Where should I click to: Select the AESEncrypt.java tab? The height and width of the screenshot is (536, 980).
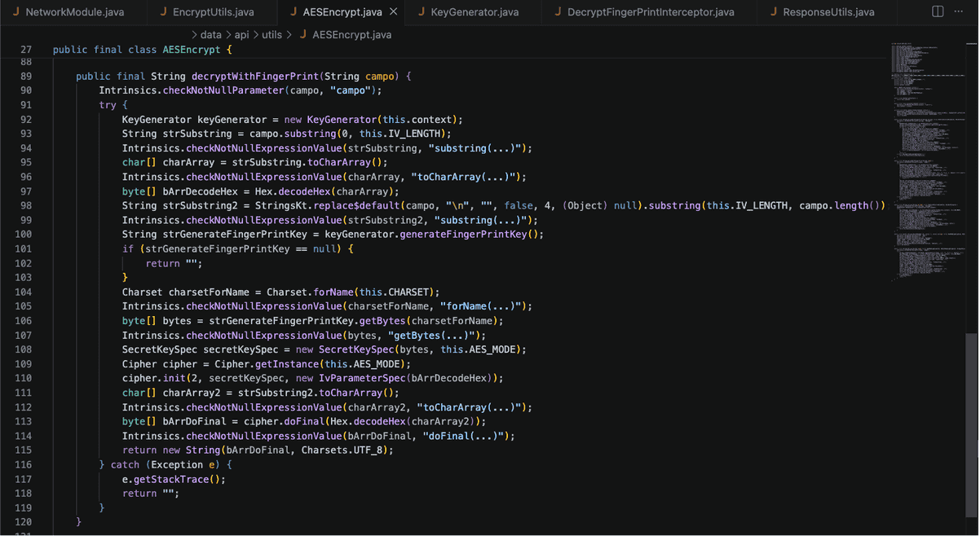pyautogui.click(x=342, y=12)
